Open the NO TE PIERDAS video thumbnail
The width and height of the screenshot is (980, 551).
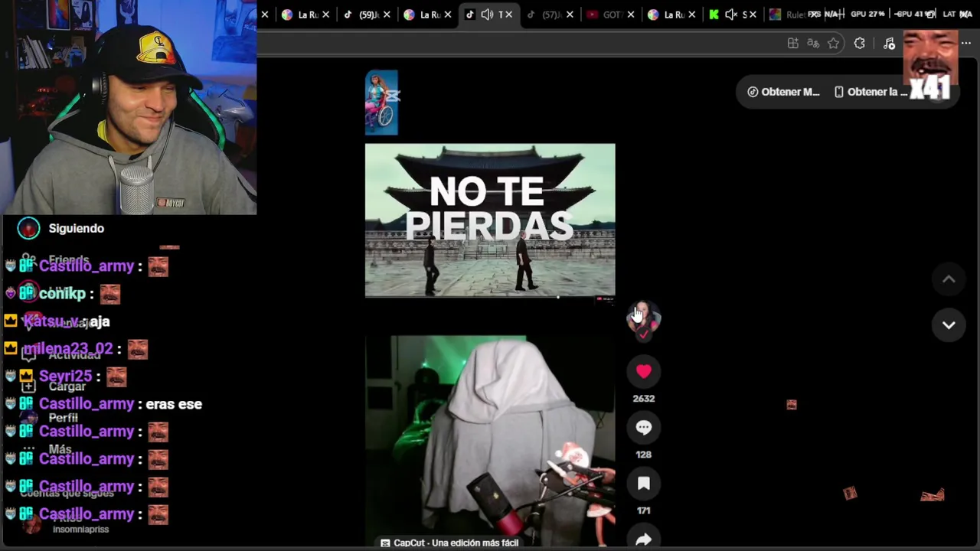click(490, 220)
